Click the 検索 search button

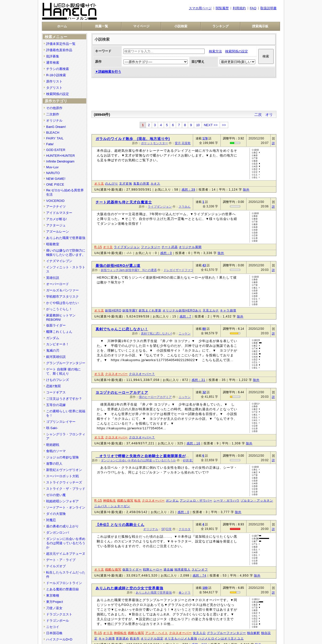(266, 56)
